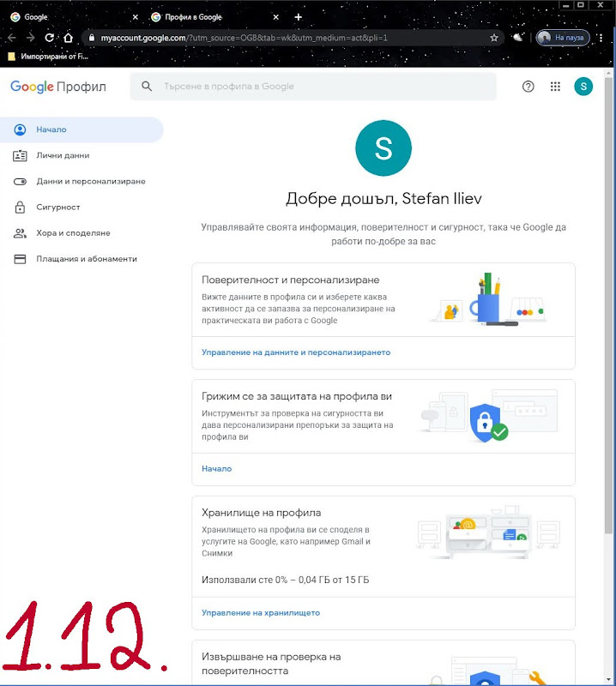This screenshot has height=686, width=616.
Task: Click the large profile picture 'S'
Action: (383, 147)
